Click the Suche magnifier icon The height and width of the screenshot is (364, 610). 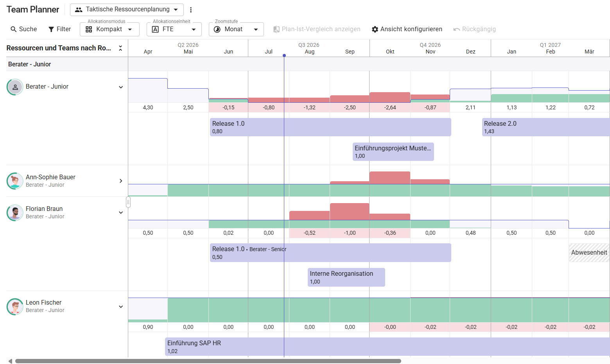click(14, 29)
